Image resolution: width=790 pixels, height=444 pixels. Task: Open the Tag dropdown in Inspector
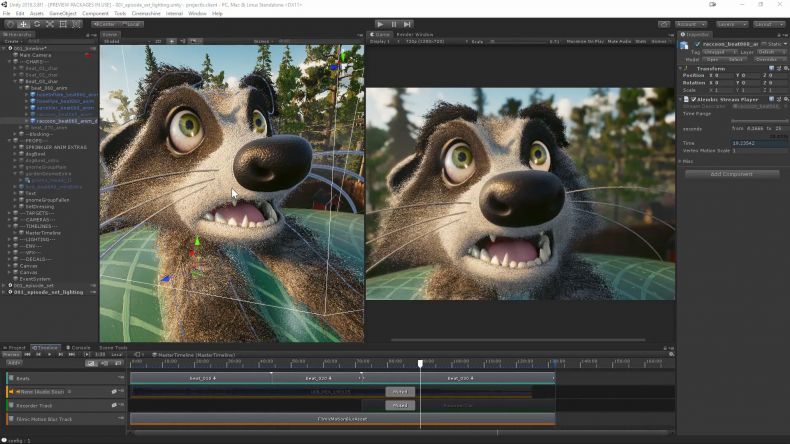point(720,52)
